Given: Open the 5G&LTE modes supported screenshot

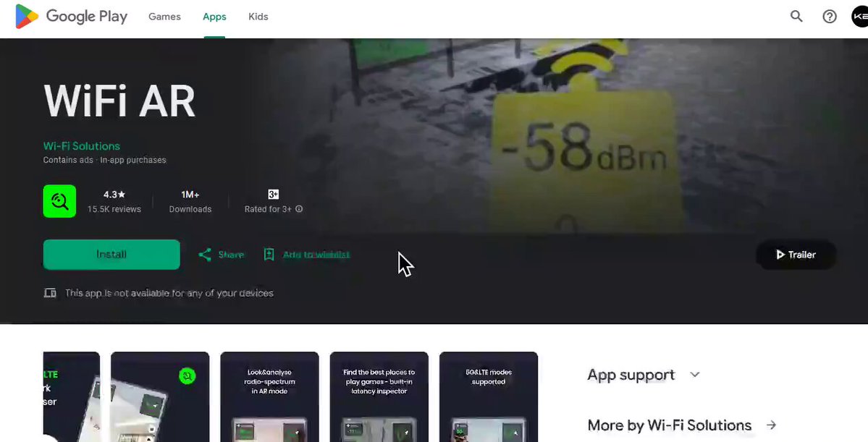Looking at the screenshot, I should [x=489, y=396].
